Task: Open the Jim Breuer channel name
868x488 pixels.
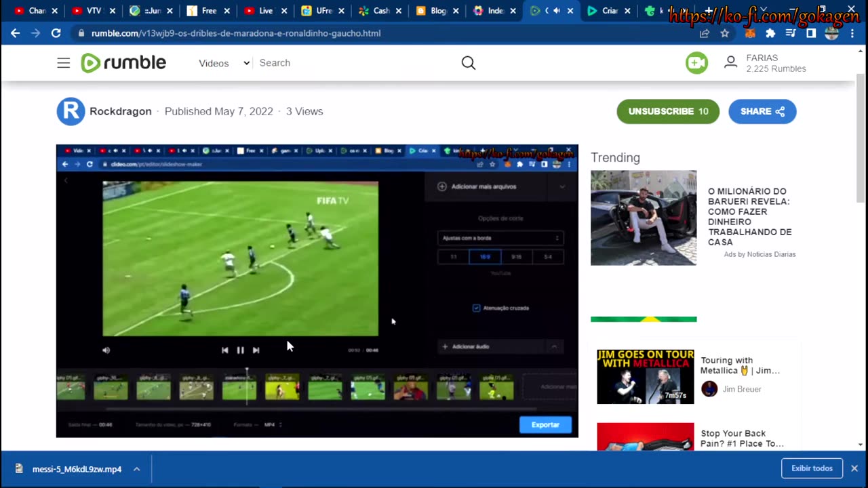Action: [742, 389]
